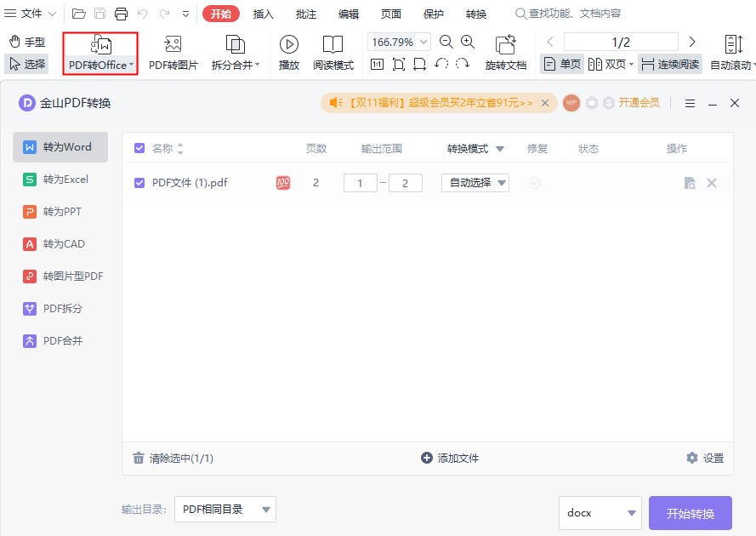This screenshot has height=536, width=756.
Task: Sort by 名称 arrows
Action: point(180,149)
